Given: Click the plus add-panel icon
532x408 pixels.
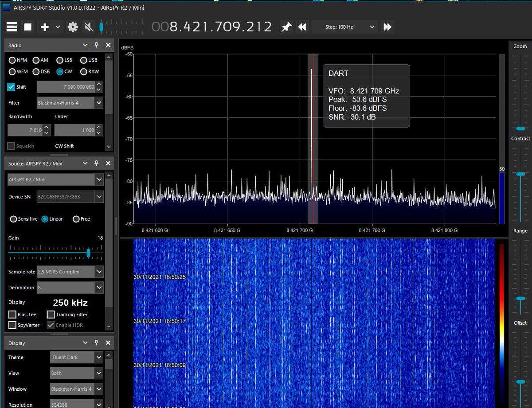Looking at the screenshot, I should pos(44,27).
